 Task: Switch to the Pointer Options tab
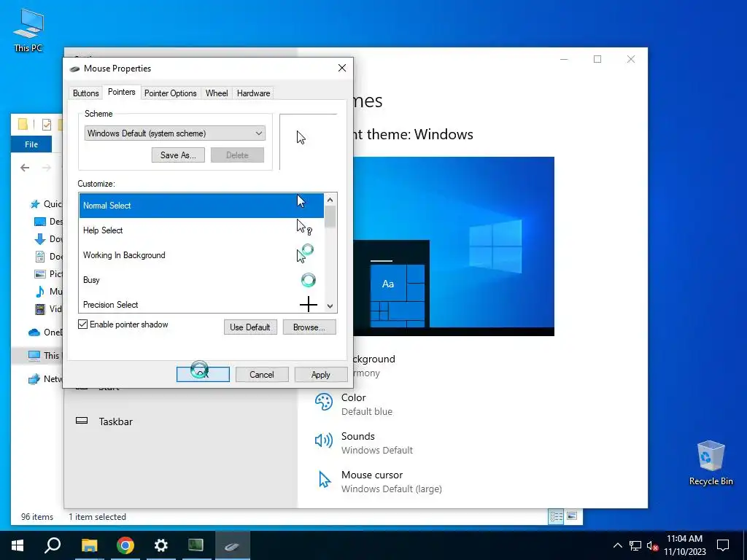[x=170, y=93]
